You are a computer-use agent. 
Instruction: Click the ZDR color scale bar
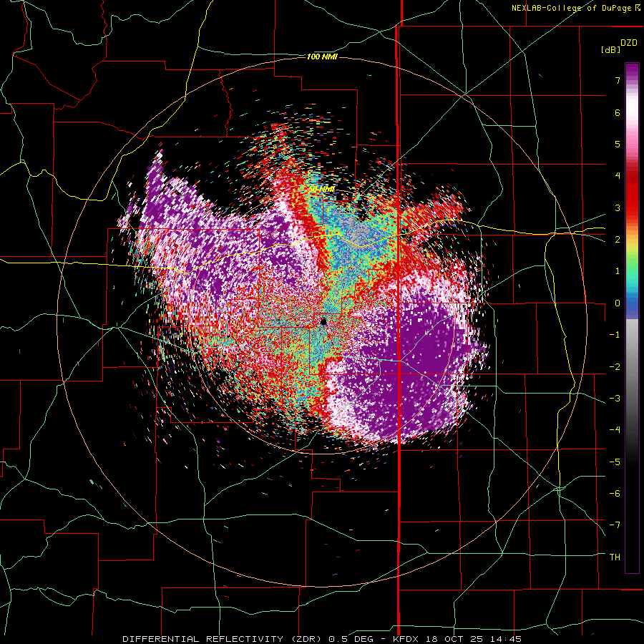(x=632, y=318)
